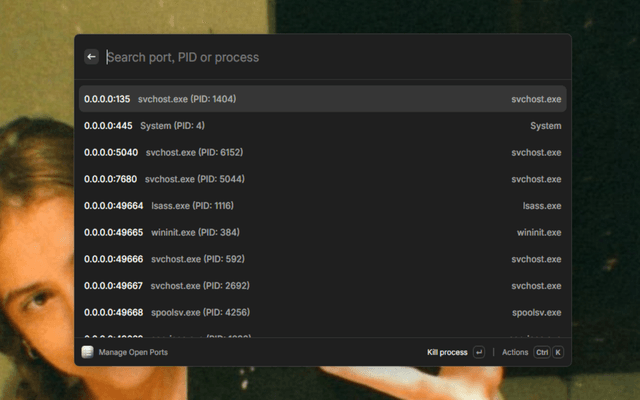Click the Kill process button
This screenshot has width=640, height=400.
click(x=447, y=352)
